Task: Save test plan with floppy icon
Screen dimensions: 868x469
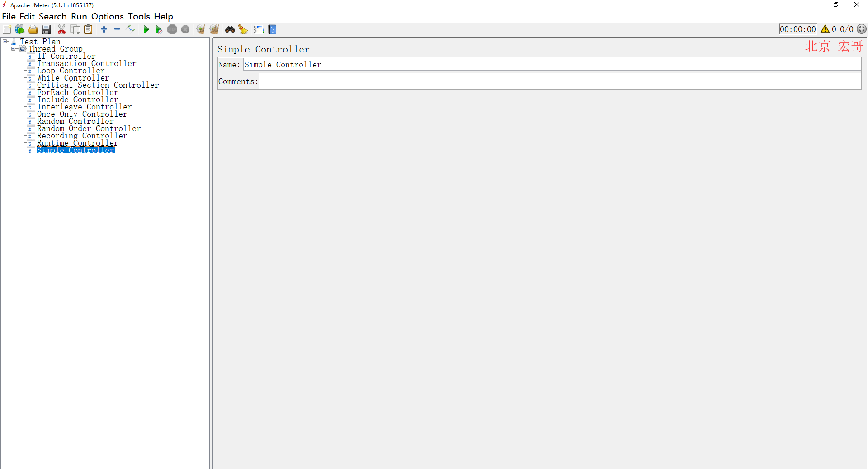Action: [46, 29]
